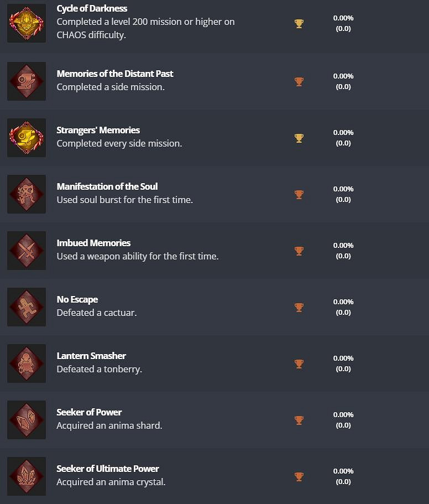
Task: Click the Cycle of Darkness achievement icon
Action: (27, 23)
